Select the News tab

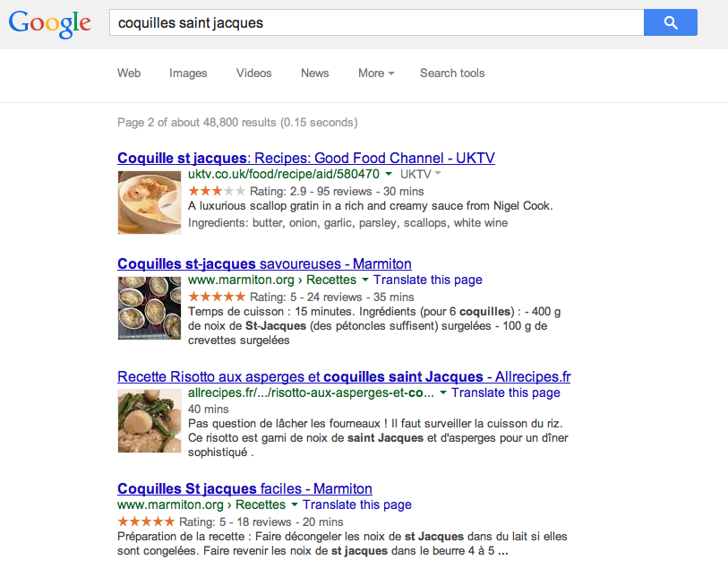click(315, 73)
